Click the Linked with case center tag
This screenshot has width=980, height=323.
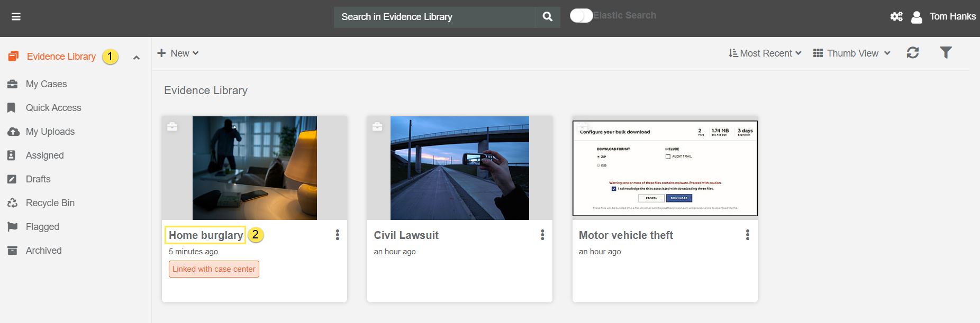click(x=214, y=269)
